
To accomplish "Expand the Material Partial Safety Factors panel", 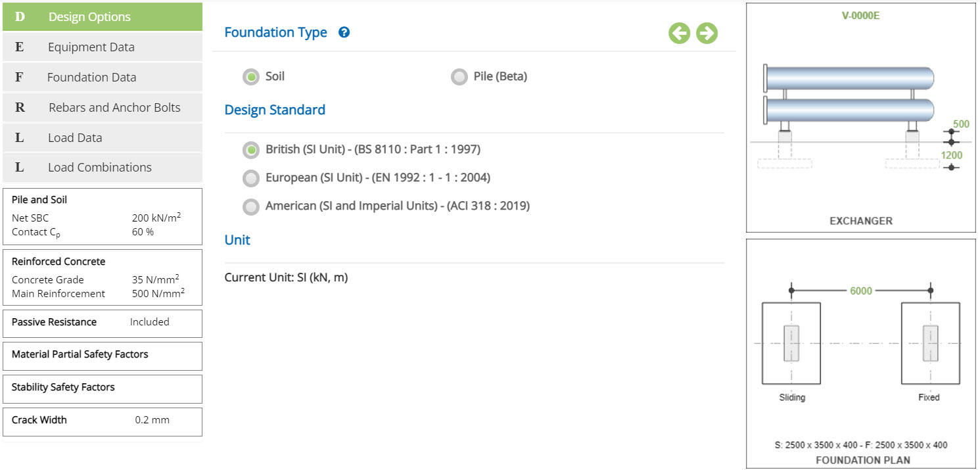I will point(103,355).
